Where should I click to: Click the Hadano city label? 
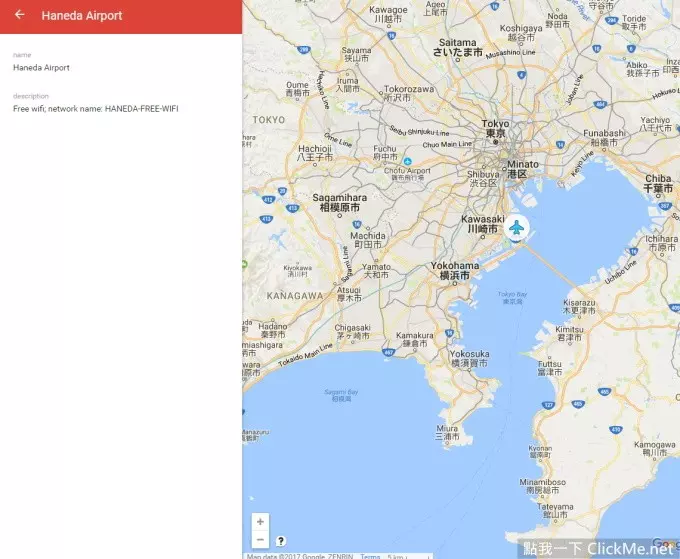[273, 330]
